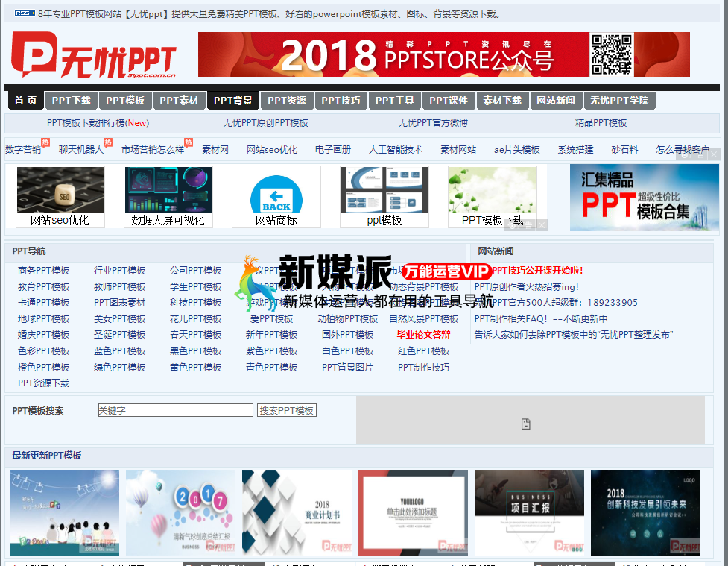Open the 项目汇报 template thumbnail
The image size is (728, 566).
click(529, 512)
